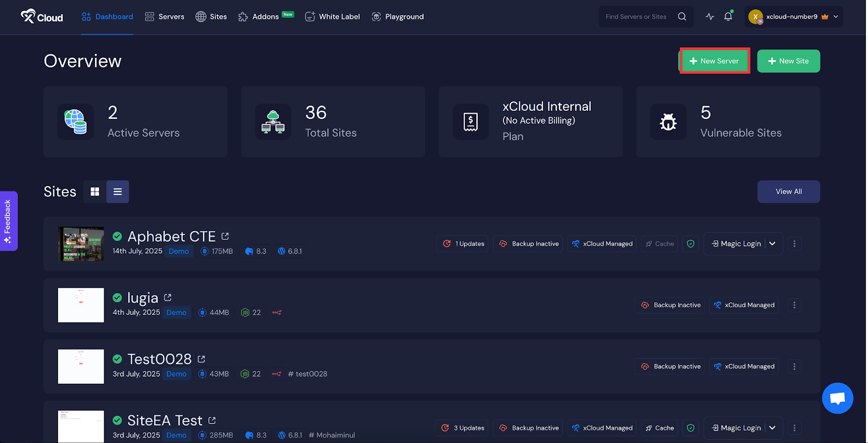868x443 pixels.
Task: Click the Active Servers globe icon
Action: (x=75, y=122)
